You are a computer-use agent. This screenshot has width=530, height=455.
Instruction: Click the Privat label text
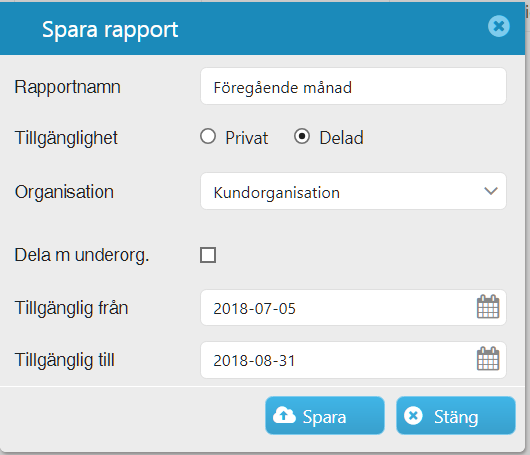(x=247, y=138)
